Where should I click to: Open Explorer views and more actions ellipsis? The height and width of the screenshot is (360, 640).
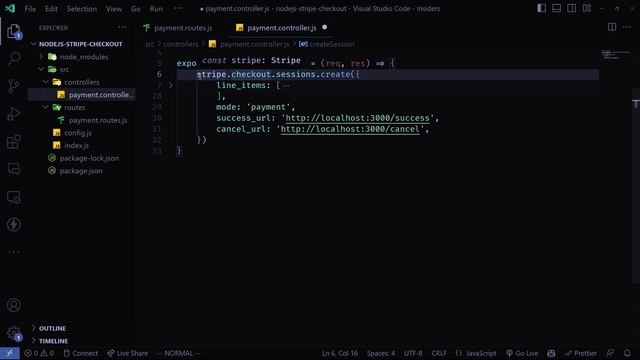[x=122, y=27]
